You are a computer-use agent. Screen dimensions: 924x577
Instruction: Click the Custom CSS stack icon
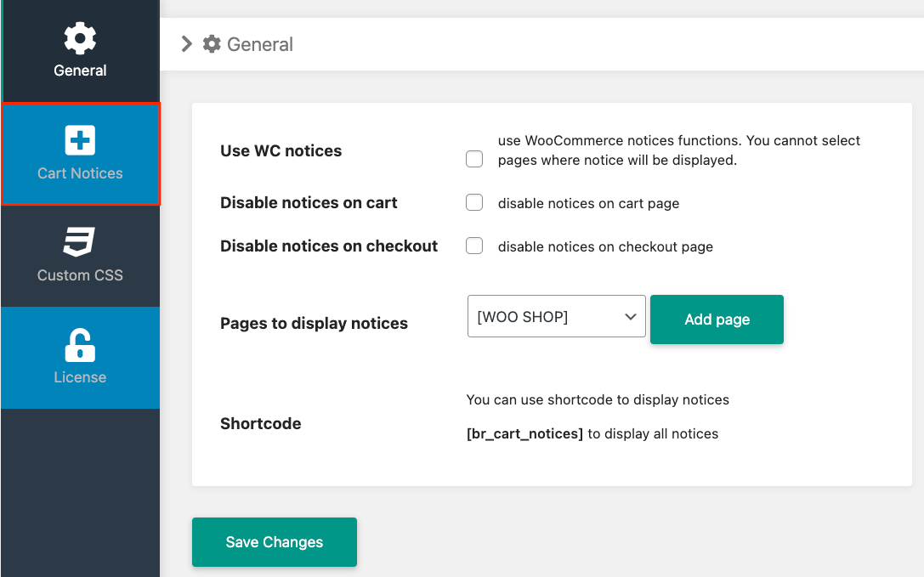(x=80, y=242)
